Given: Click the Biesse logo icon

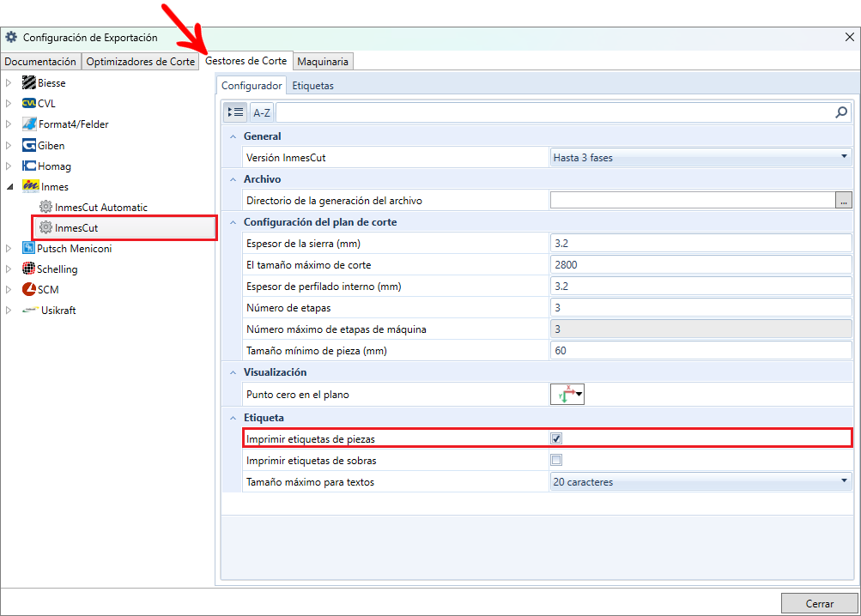Looking at the screenshot, I should (x=29, y=83).
